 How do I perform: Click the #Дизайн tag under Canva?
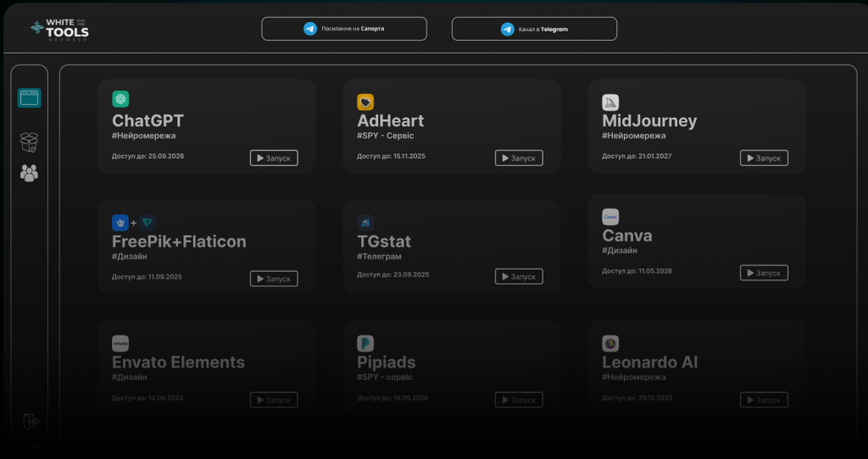coord(620,251)
